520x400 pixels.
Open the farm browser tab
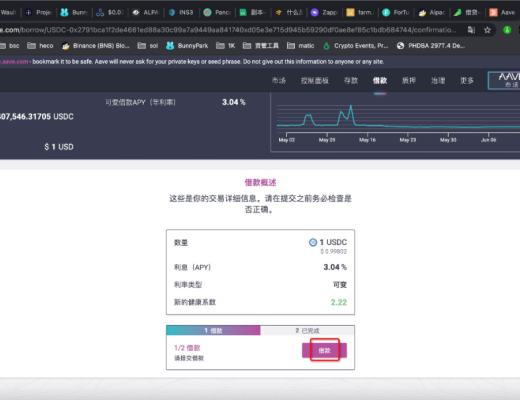click(x=359, y=13)
